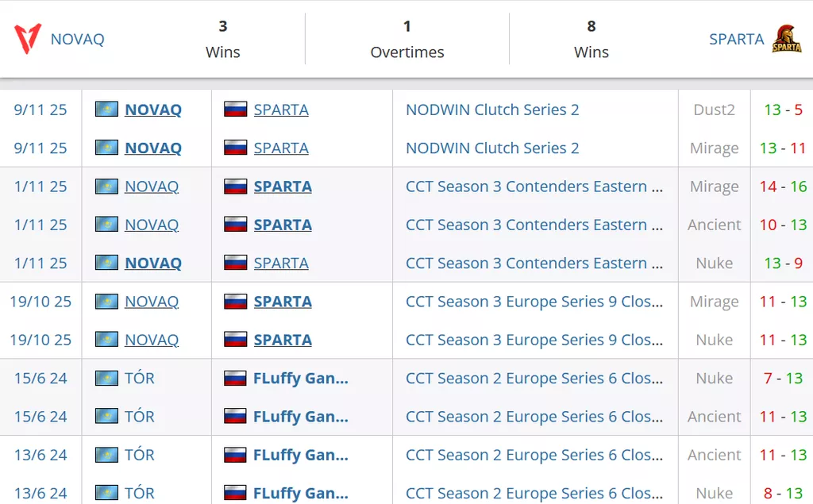This screenshot has height=504, width=813.
Task: Open CCT Season 3 Contenders Eastern, Ancient 10 - 13 row
Action: pos(534,225)
